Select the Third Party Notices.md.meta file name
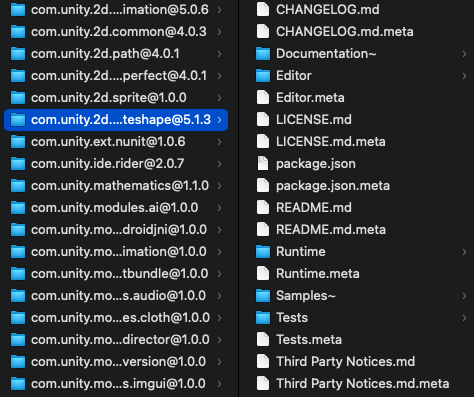474x397 pixels. click(363, 384)
